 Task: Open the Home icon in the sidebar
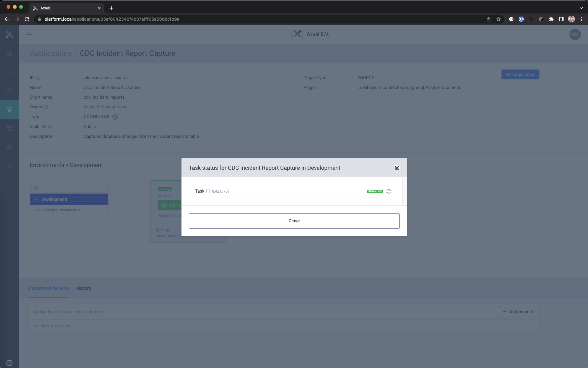tap(9, 53)
